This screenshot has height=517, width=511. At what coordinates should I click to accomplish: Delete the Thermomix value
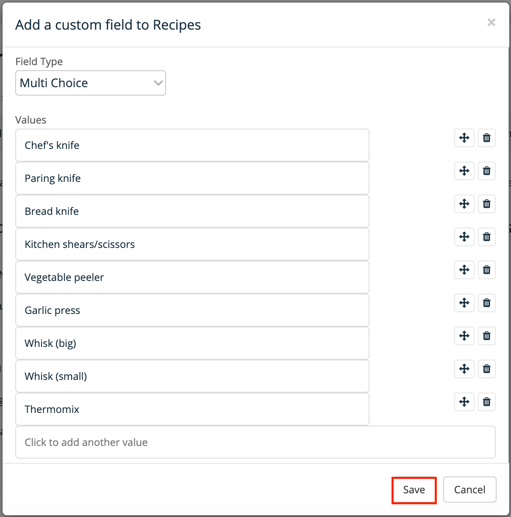(x=487, y=402)
